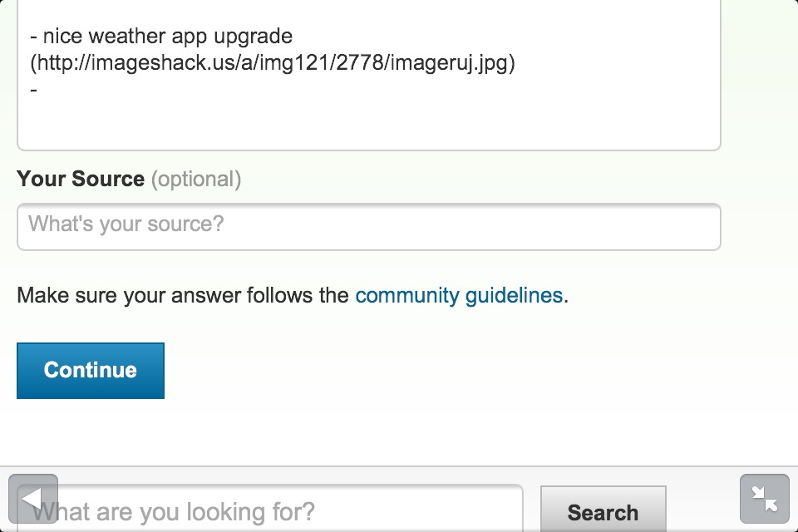
Task: Tap the back arrow icon
Action: (x=33, y=499)
